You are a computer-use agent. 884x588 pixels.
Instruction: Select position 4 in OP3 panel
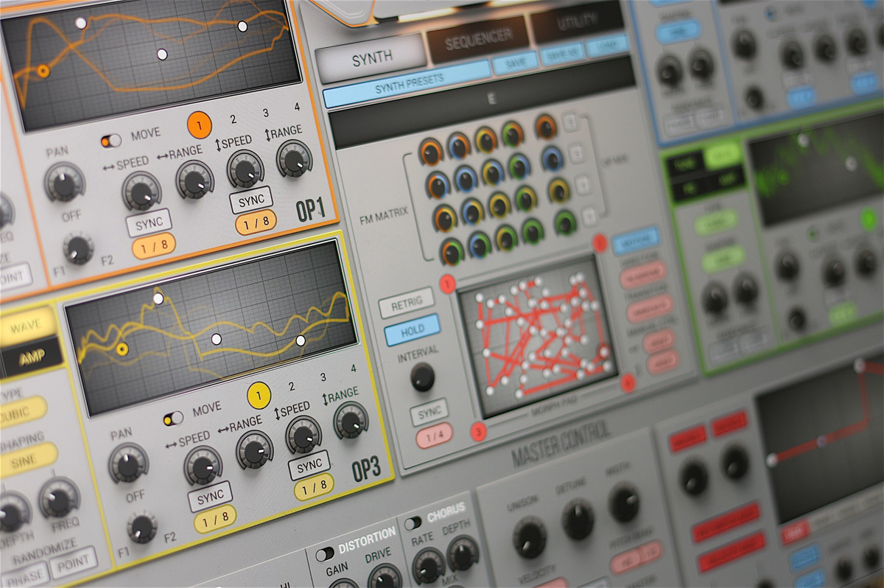pyautogui.click(x=353, y=368)
